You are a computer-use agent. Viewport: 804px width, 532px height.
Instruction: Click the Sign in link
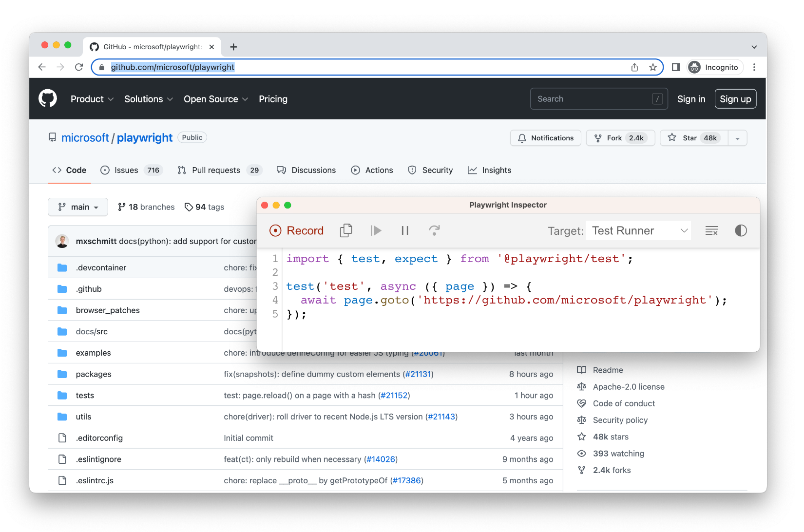click(x=691, y=99)
